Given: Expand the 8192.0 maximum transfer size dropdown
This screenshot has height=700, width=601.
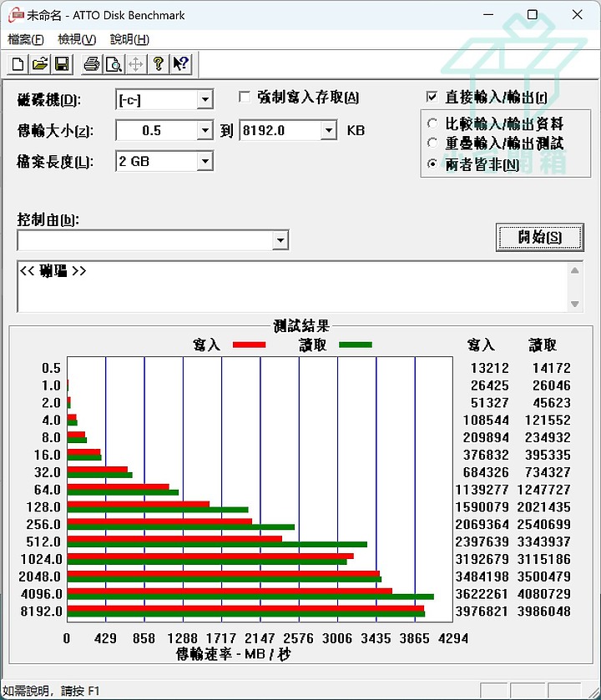Looking at the screenshot, I should (x=329, y=130).
